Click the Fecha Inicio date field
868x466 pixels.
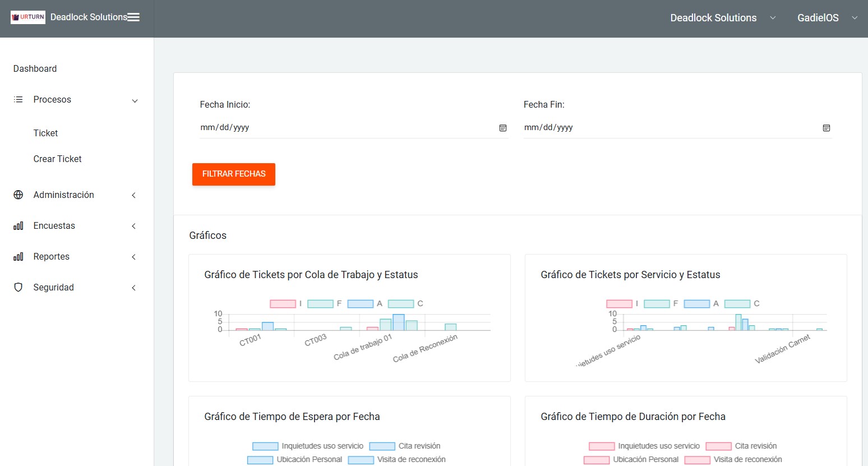click(354, 127)
